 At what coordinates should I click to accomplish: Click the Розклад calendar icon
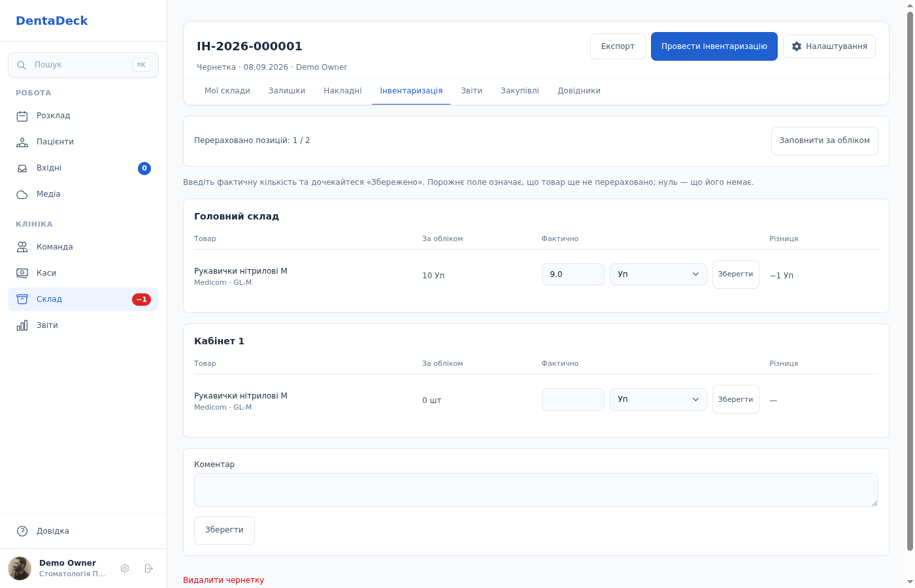(x=22, y=116)
